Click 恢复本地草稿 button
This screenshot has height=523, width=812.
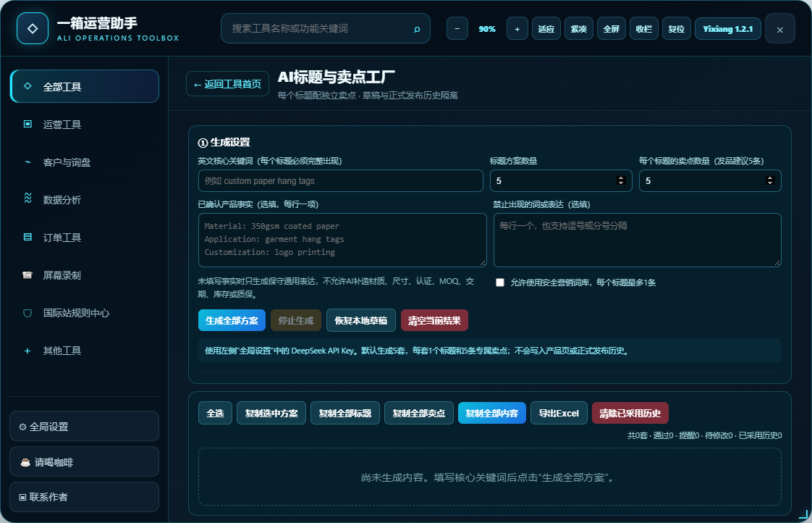click(361, 320)
